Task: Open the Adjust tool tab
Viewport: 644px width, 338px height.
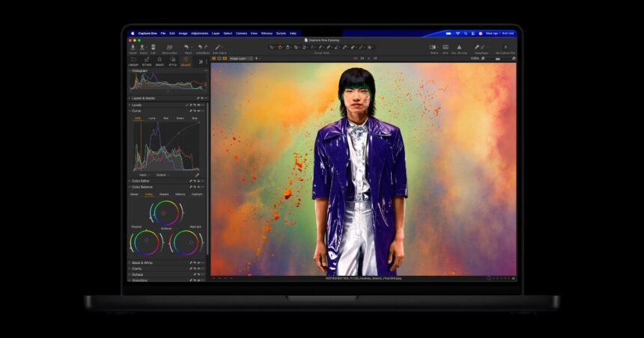Action: click(x=186, y=61)
